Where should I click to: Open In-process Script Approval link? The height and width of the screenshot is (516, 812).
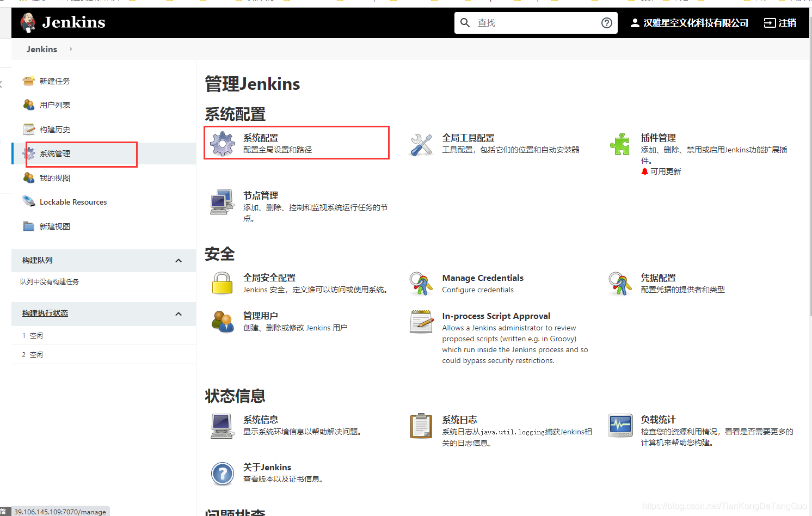pos(496,316)
